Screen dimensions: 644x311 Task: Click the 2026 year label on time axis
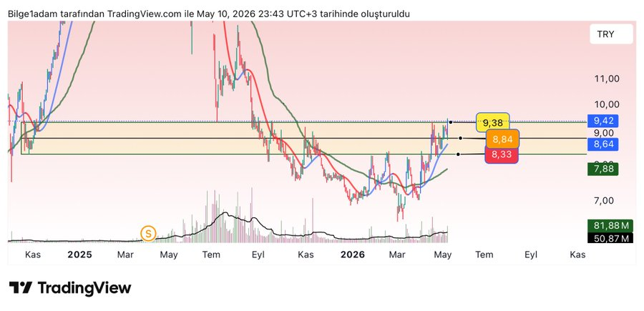353,255
